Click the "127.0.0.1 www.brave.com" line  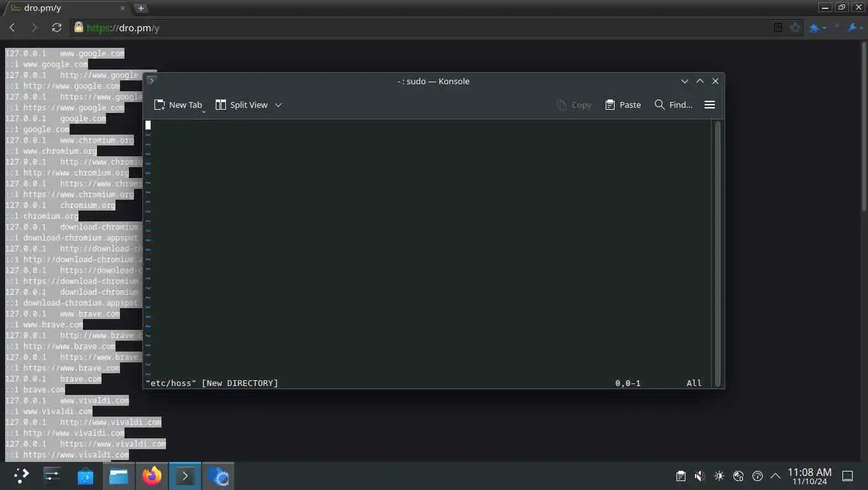(63, 314)
